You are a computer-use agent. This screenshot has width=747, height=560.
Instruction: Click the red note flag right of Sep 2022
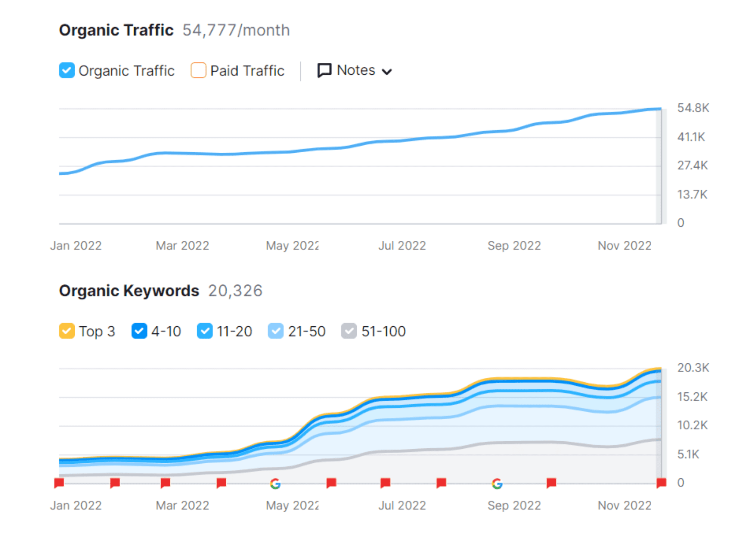(x=551, y=482)
